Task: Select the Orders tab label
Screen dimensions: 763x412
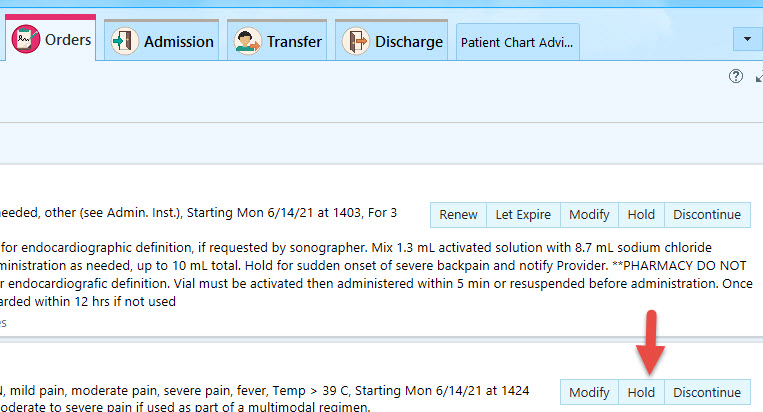Action: coord(68,39)
